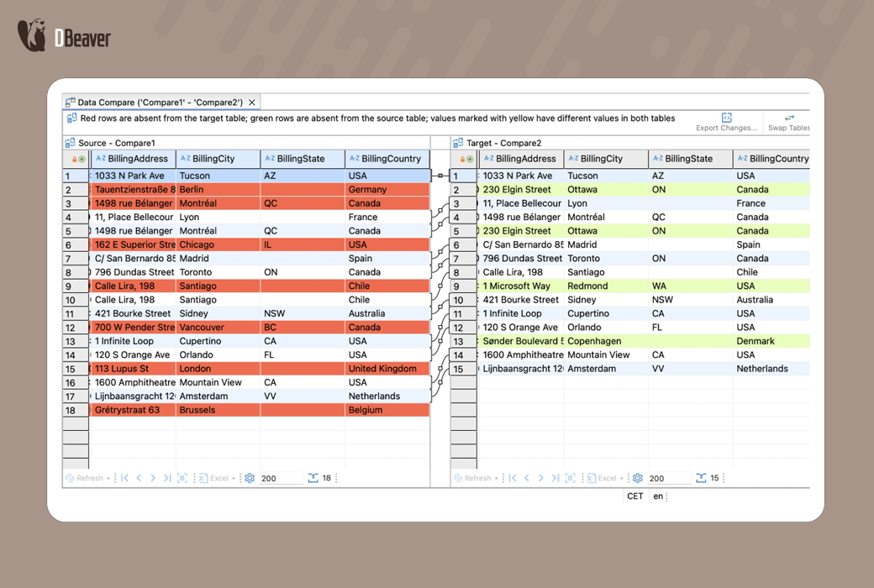Image resolution: width=874 pixels, height=588 pixels.
Task: Click row count icon in Source panel
Action: click(x=313, y=478)
